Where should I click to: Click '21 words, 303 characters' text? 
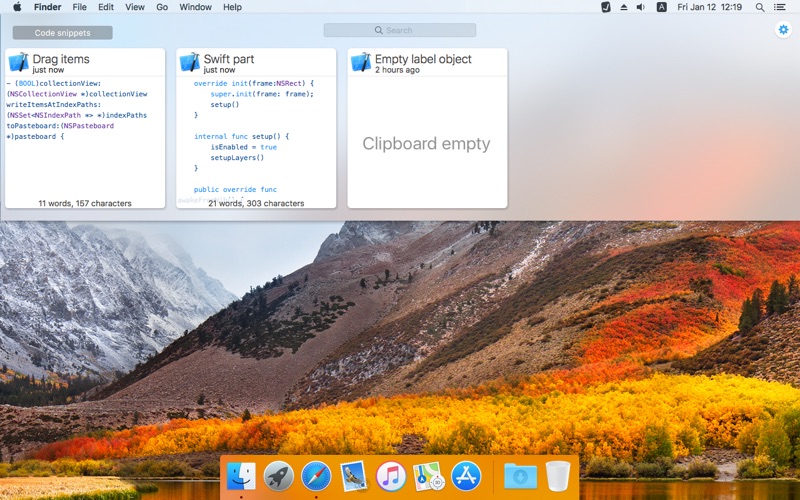[256, 203]
